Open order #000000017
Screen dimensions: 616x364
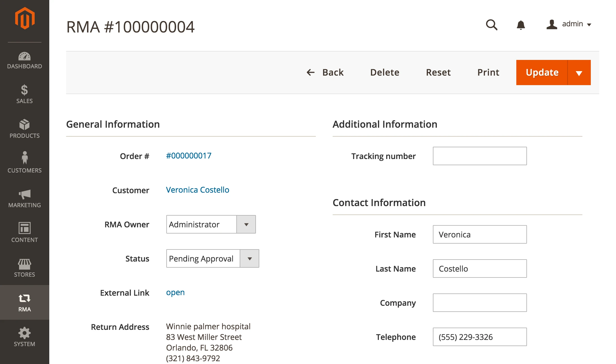point(188,156)
